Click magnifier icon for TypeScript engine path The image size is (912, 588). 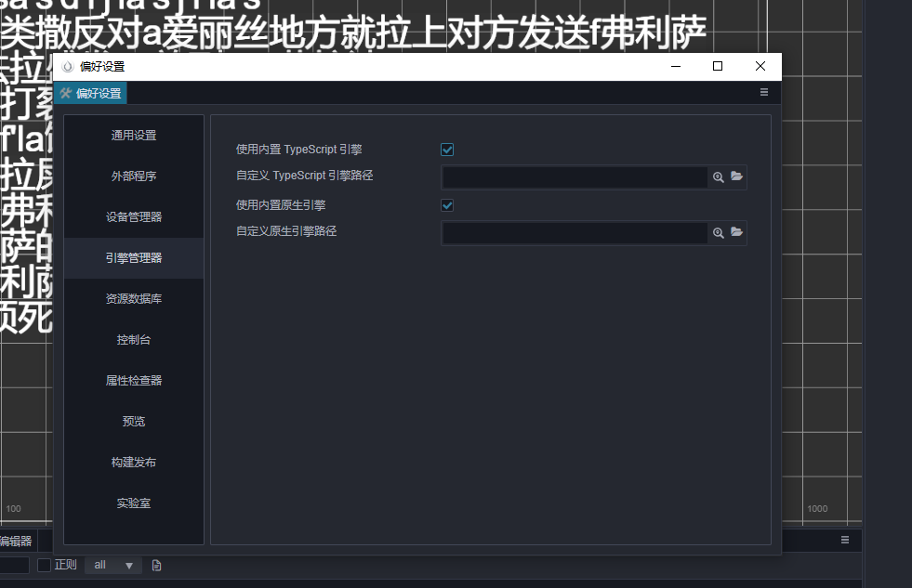(x=719, y=177)
